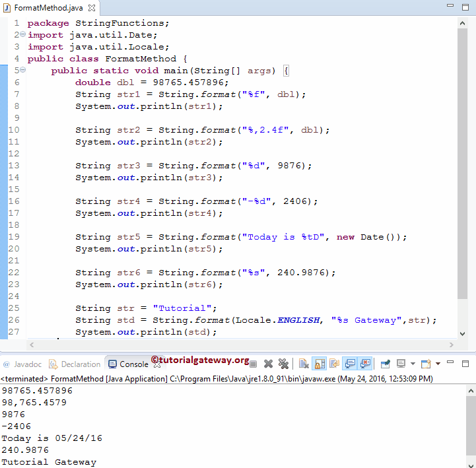
Task: Toggle Word Wrap in the console toolbar
Action: pos(334,364)
